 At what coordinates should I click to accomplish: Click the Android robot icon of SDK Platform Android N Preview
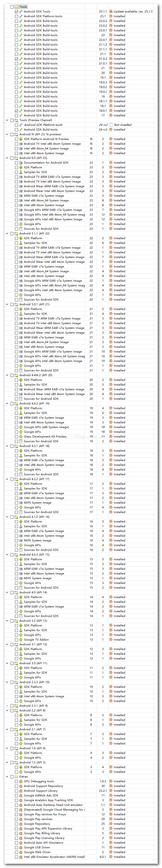21,139
